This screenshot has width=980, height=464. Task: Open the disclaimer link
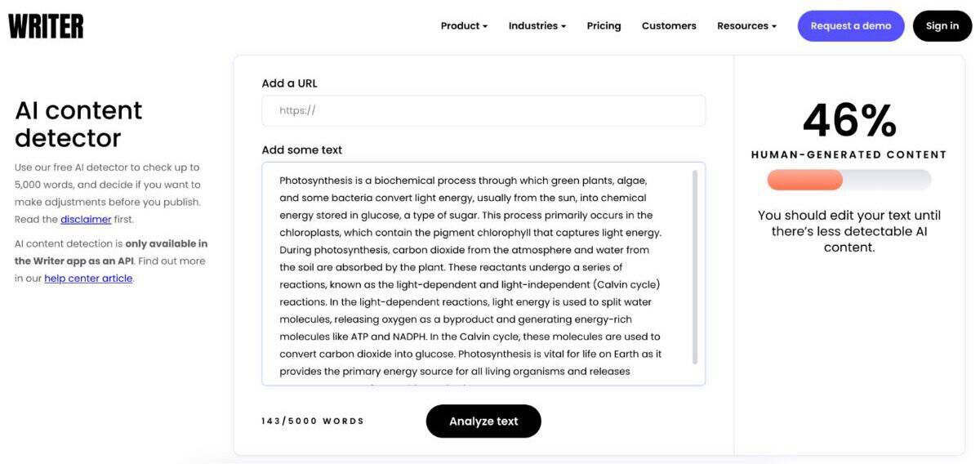[86, 220]
